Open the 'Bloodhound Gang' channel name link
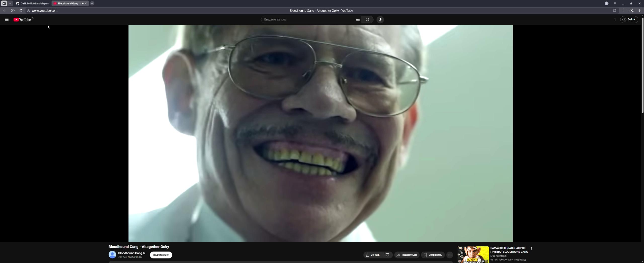The image size is (644, 263). [x=130, y=253]
